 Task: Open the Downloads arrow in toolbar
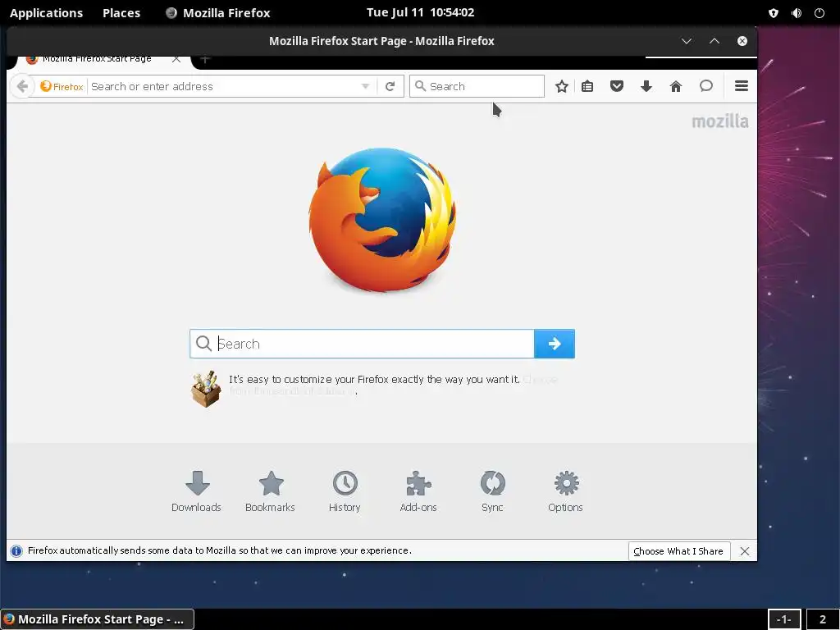point(646,86)
